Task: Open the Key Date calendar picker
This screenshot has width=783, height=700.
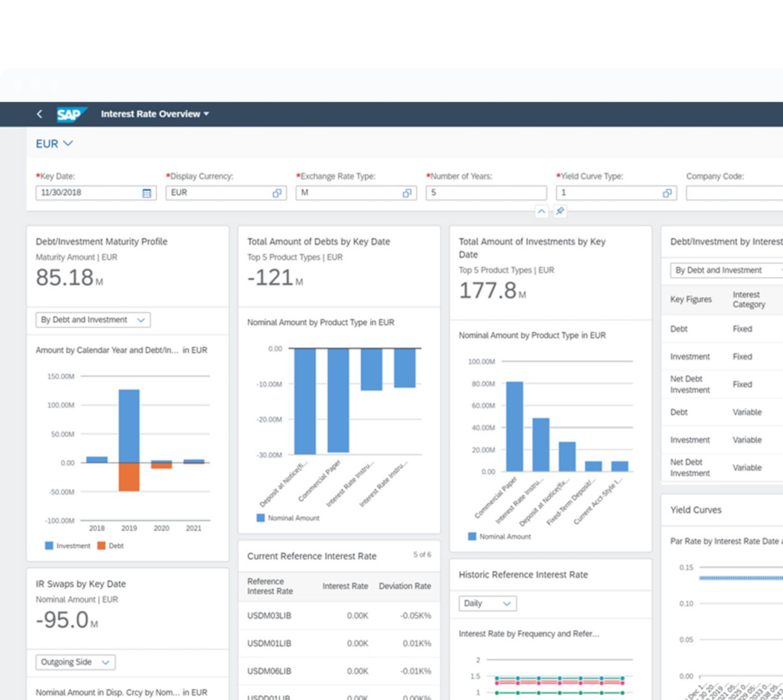Action: (146, 193)
